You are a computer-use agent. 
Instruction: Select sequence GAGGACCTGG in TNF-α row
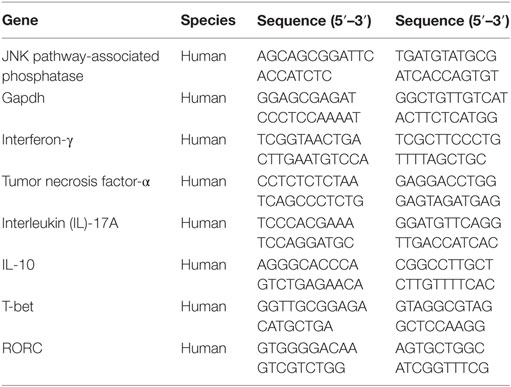[x=446, y=181]
